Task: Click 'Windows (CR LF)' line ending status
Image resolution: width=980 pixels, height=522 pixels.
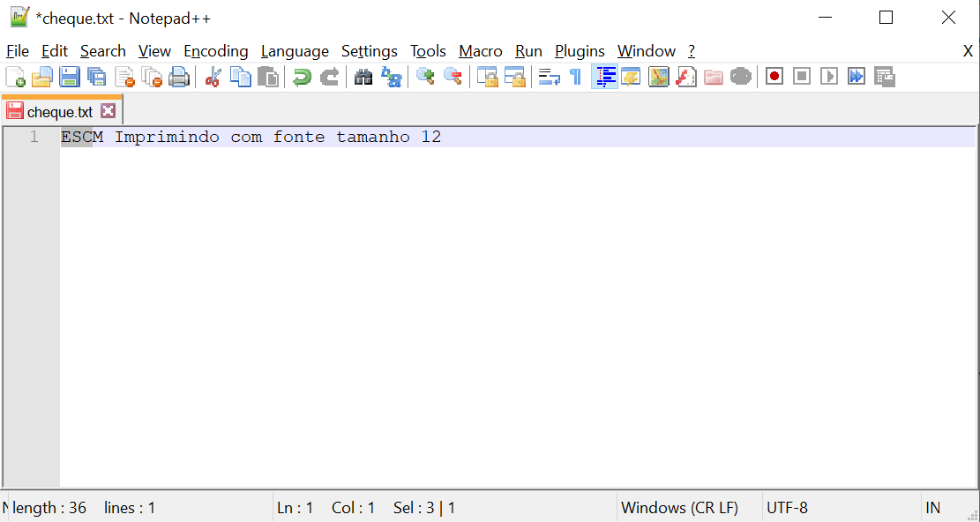Action: click(x=679, y=508)
